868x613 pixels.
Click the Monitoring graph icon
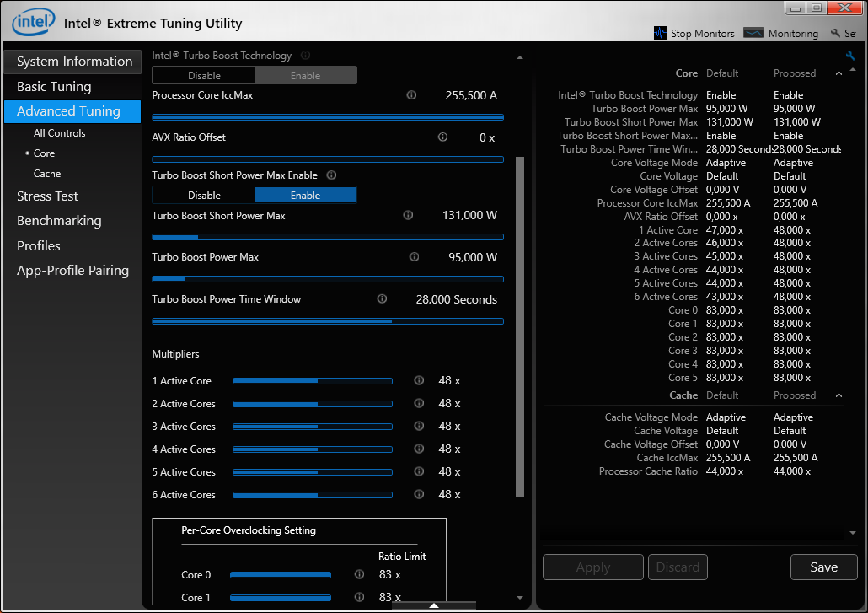[x=753, y=33]
